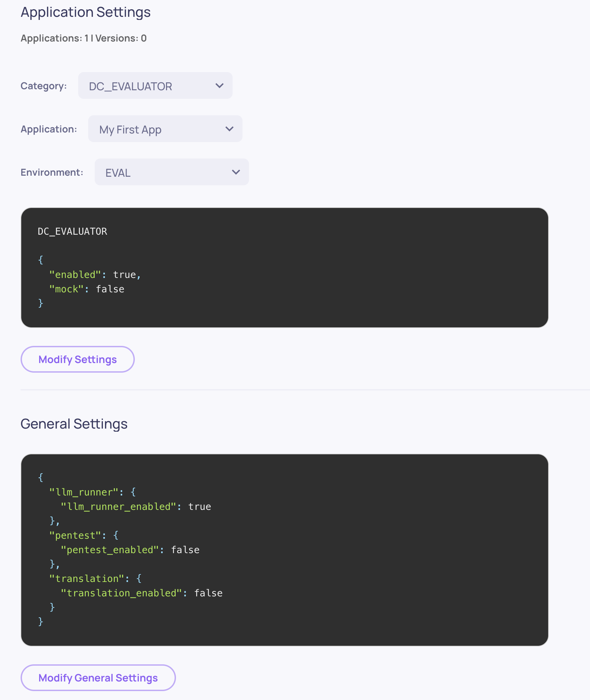Click the Category: label
Screen dimensions: 590x700
point(44,86)
